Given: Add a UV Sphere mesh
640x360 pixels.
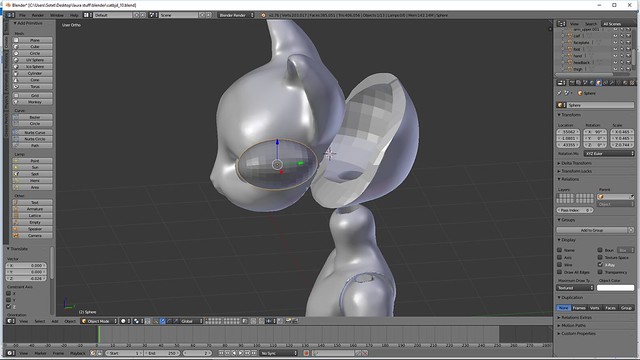Looking at the screenshot, I should pyautogui.click(x=32, y=60).
